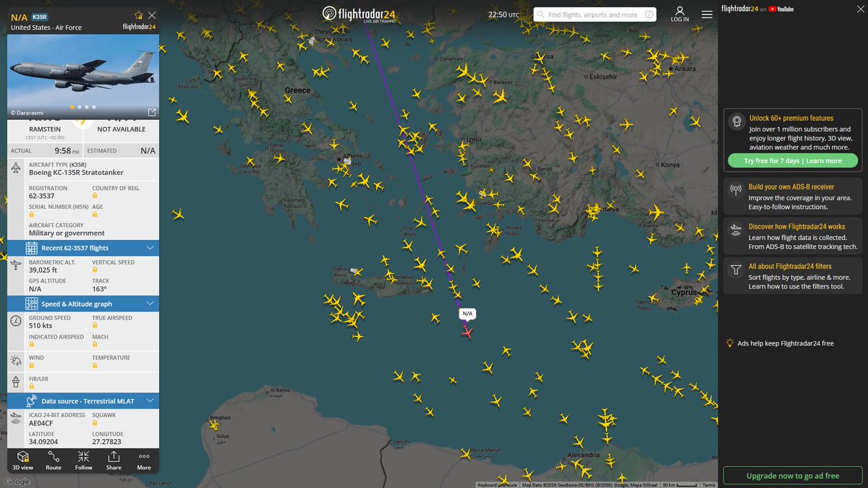Open map Terms link

pos(709,485)
